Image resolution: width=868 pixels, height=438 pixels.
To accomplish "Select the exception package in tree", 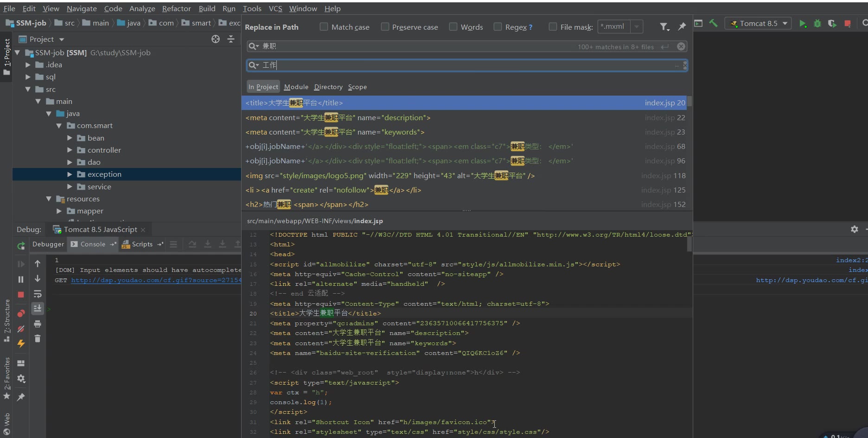I will [127, 174].
